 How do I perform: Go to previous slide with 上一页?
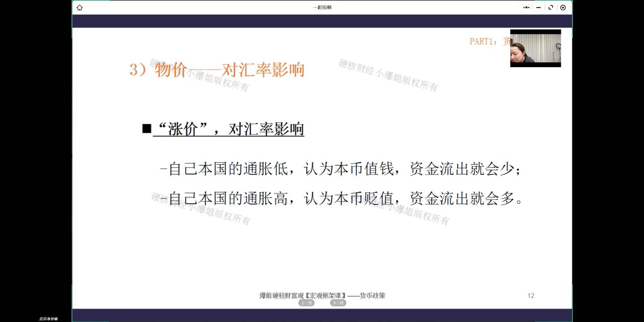306,303
